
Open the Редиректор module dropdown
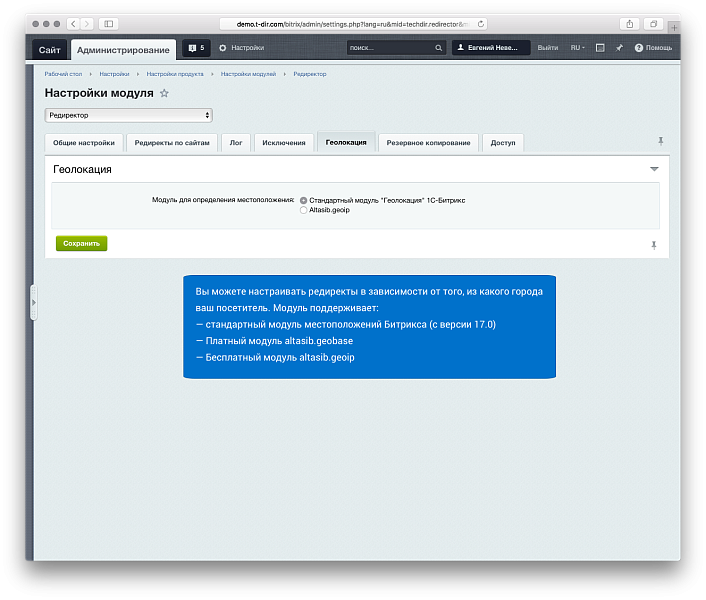(x=128, y=115)
